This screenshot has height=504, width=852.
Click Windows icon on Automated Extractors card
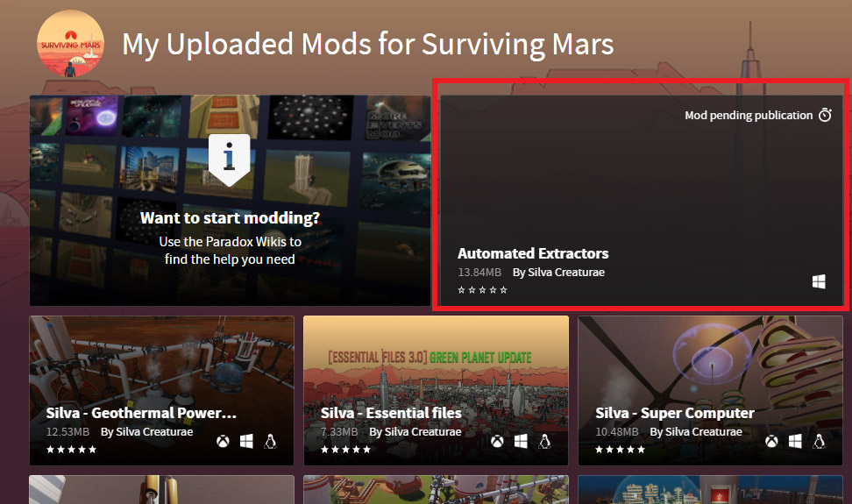(x=819, y=281)
